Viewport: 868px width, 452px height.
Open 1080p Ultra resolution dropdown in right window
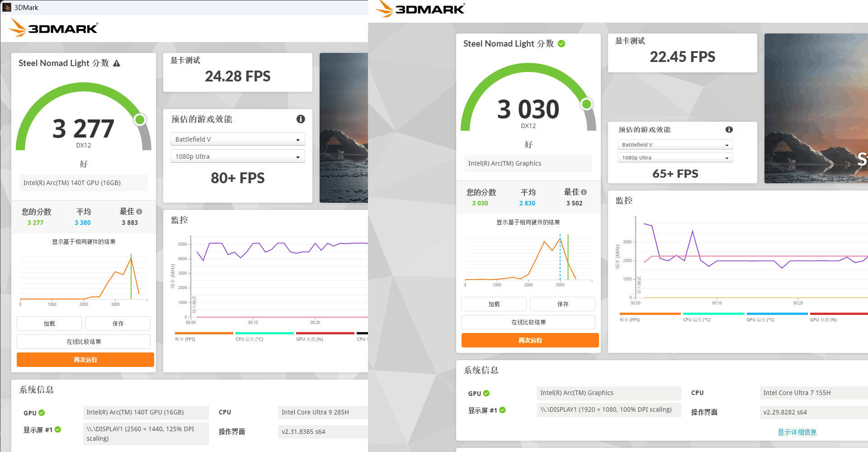[675, 157]
